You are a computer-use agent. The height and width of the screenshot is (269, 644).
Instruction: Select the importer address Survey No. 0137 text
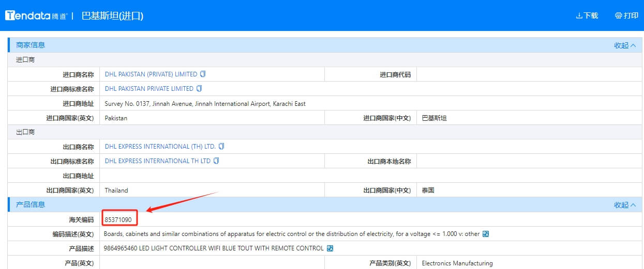click(205, 104)
